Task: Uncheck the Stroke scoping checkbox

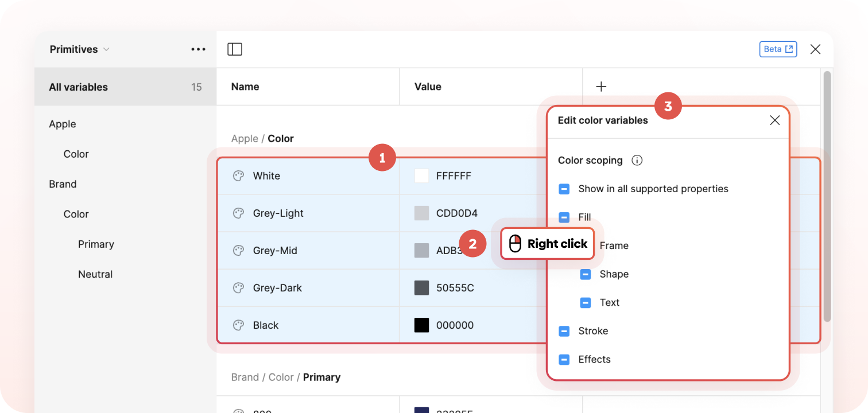Action: pos(563,331)
